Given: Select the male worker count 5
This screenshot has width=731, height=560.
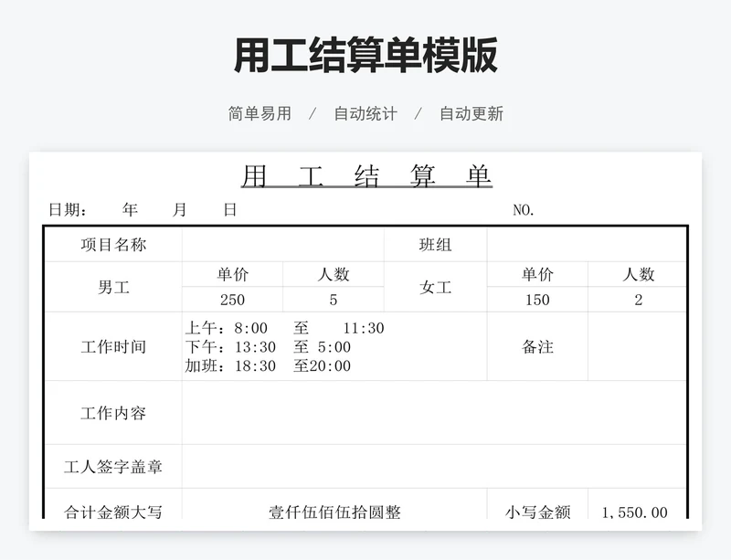Looking at the screenshot, I should pos(334,300).
